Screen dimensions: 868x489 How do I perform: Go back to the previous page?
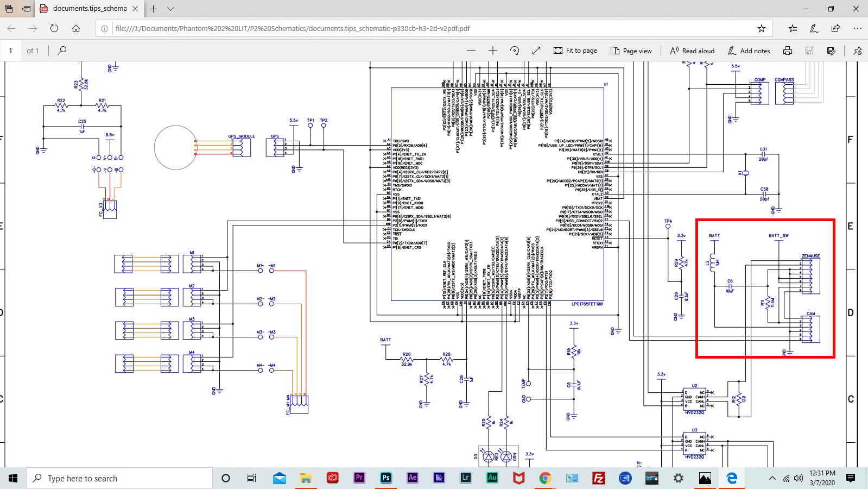point(11,28)
